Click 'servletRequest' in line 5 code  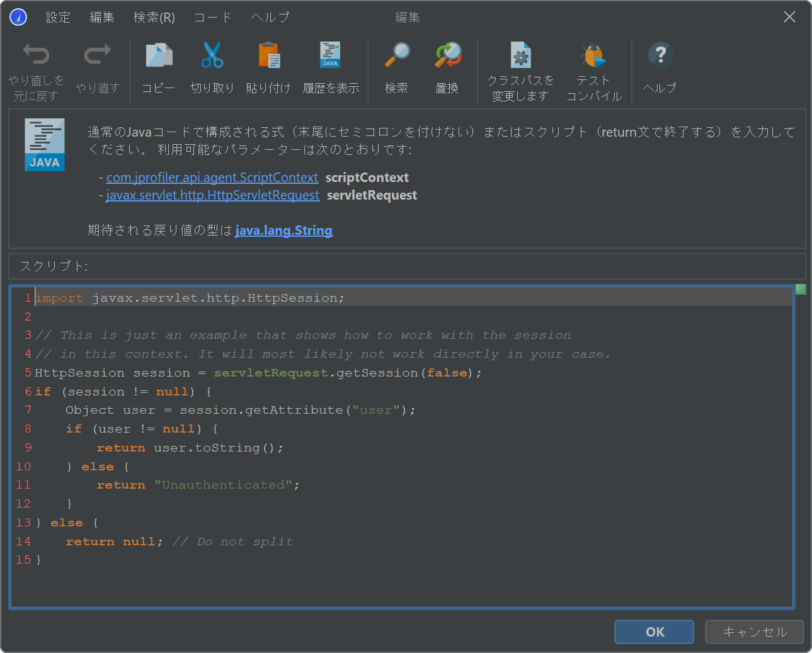click(271, 373)
